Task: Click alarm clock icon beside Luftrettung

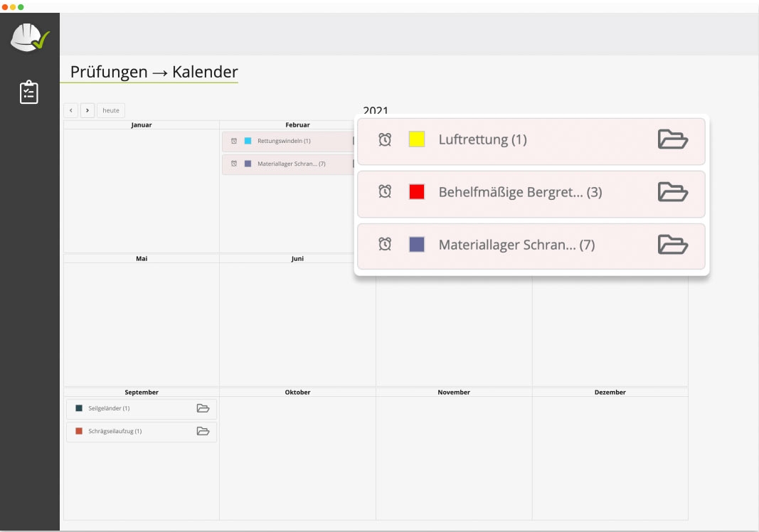Action: pos(385,139)
